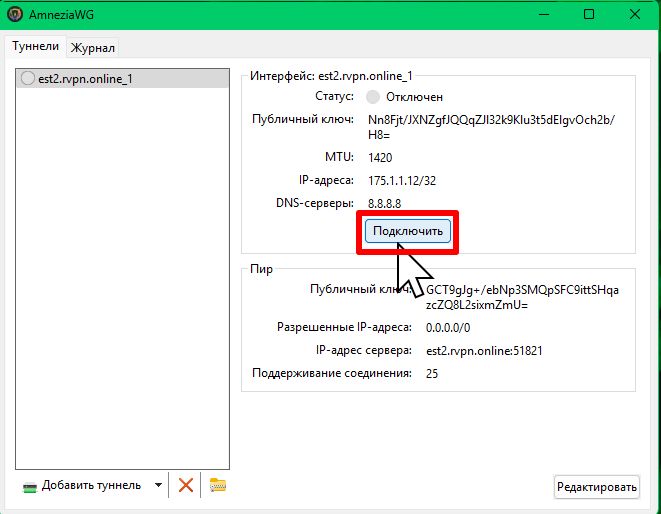Click the Добавить туннель button
661x514 pixels.
[x=82, y=486]
